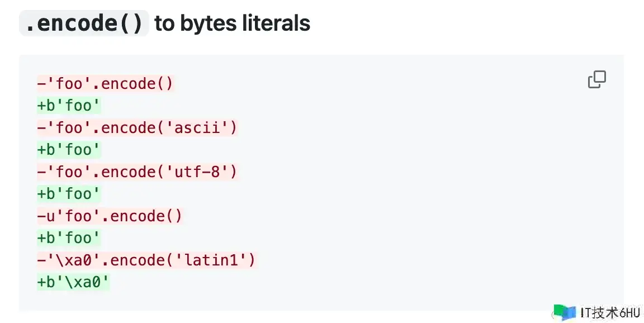This screenshot has height=323, width=644.
Task: Click +b'foo' directly below the ascii line
Action: tap(69, 150)
